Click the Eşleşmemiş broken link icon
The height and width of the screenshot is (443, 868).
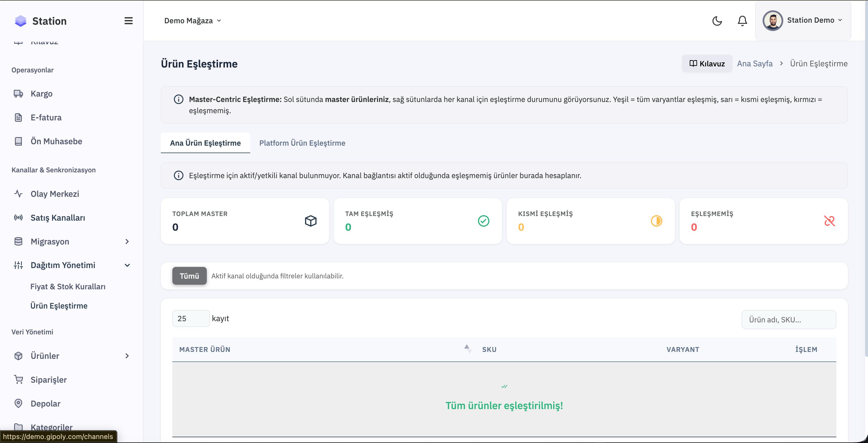point(829,221)
